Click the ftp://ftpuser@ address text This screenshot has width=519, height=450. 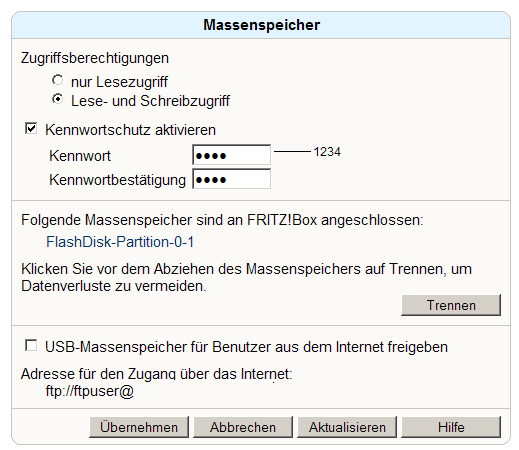coord(90,391)
